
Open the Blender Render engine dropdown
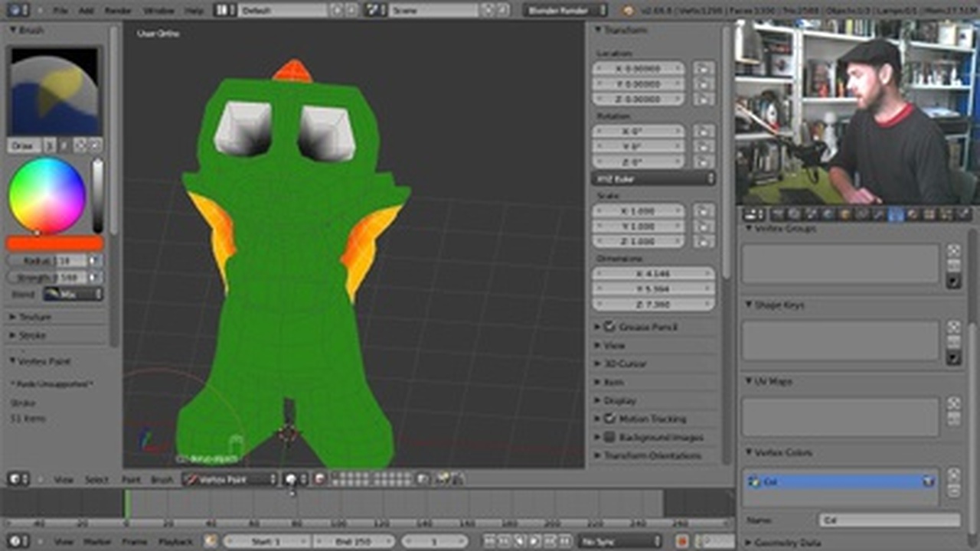click(565, 11)
